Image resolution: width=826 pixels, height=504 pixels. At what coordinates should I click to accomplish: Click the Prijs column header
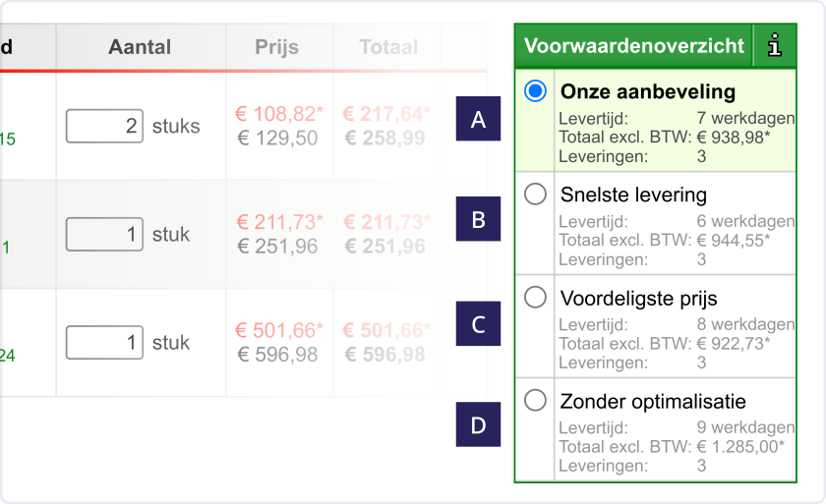(x=277, y=47)
